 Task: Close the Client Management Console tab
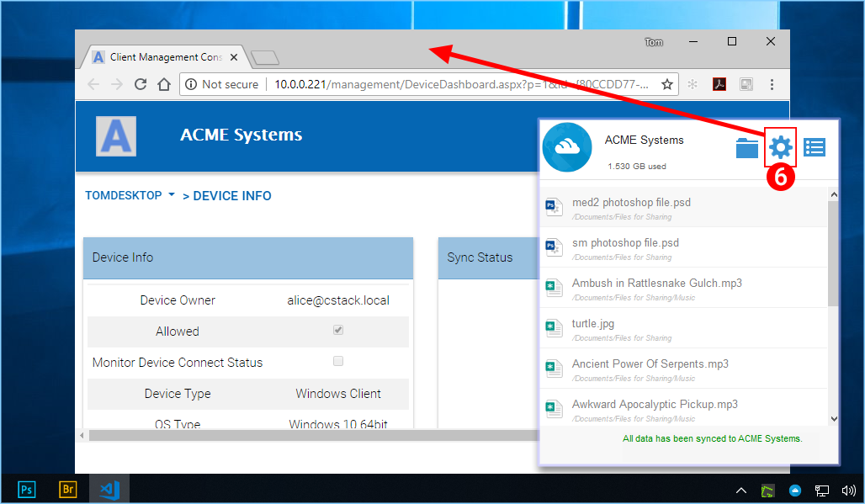(x=234, y=57)
